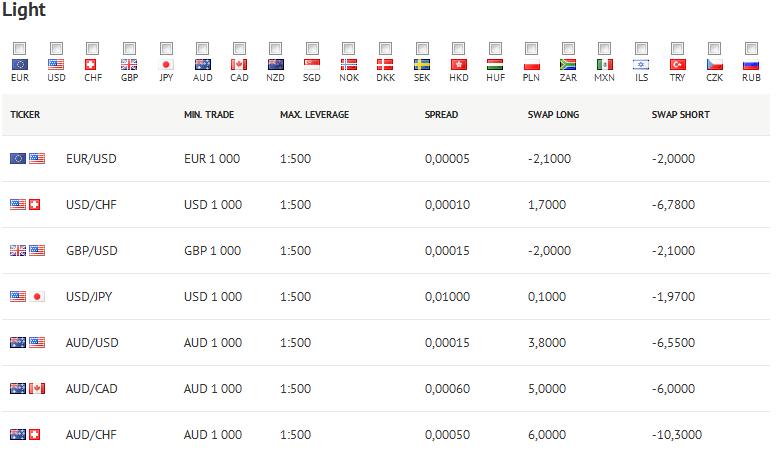This screenshot has width=776, height=456.
Task: Check the AUD currency checkbox
Action: tap(202, 49)
